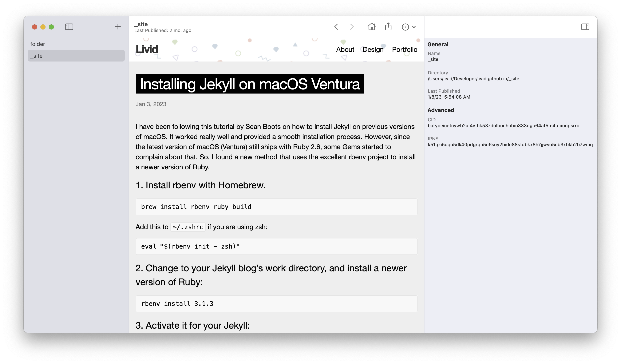Screen dimensions: 621x364
Task: Click the General section heading
Action: pyautogui.click(x=438, y=44)
